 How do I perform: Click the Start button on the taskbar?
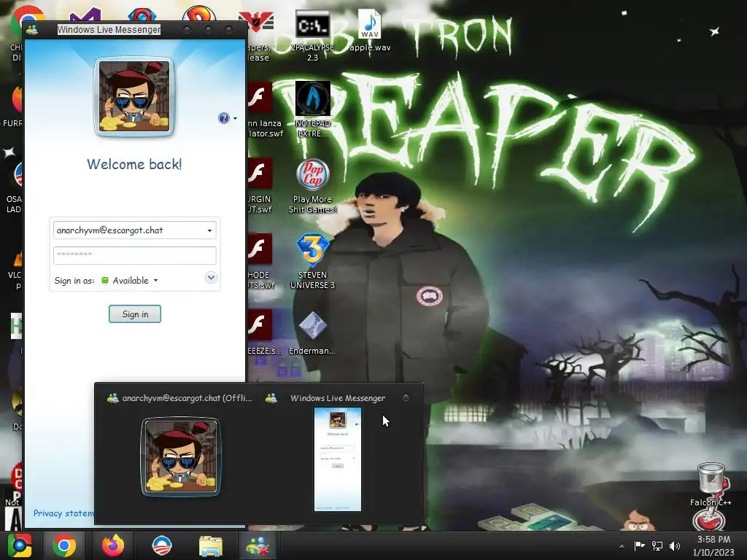pyautogui.click(x=20, y=545)
